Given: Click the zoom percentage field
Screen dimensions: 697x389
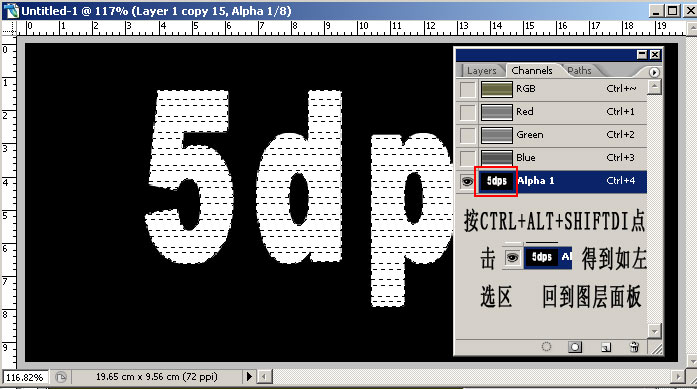Looking at the screenshot, I should pos(25,377).
